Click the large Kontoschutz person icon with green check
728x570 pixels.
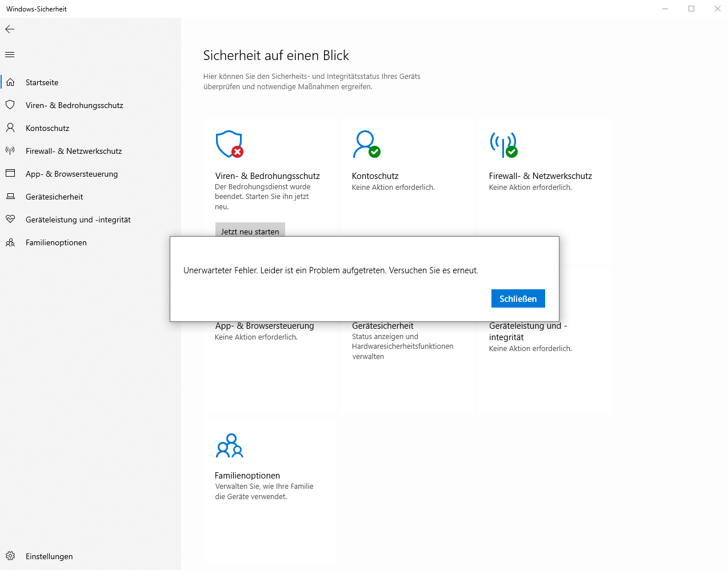pos(366,144)
